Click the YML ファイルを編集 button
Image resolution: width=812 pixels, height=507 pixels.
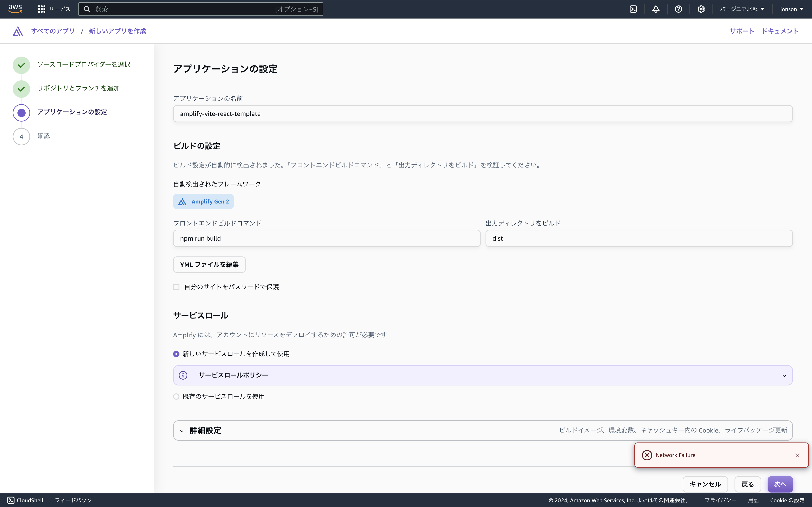(209, 264)
